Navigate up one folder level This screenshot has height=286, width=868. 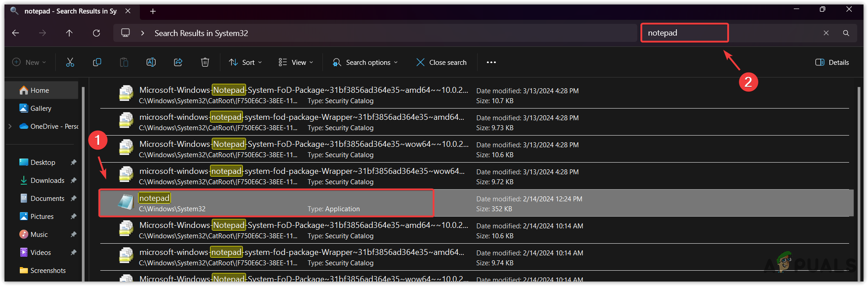[x=69, y=33]
